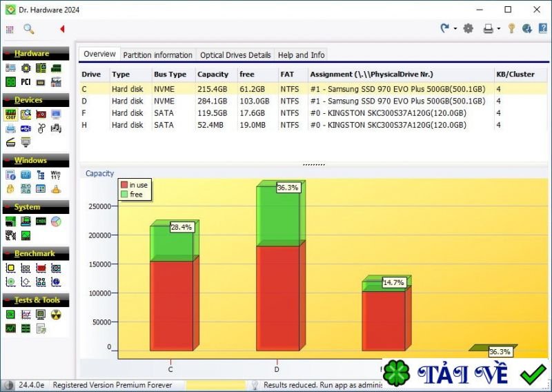The width and height of the screenshot is (552, 392).
Task: Open the monitor test icon in Tests & Tools
Action: (x=41, y=315)
